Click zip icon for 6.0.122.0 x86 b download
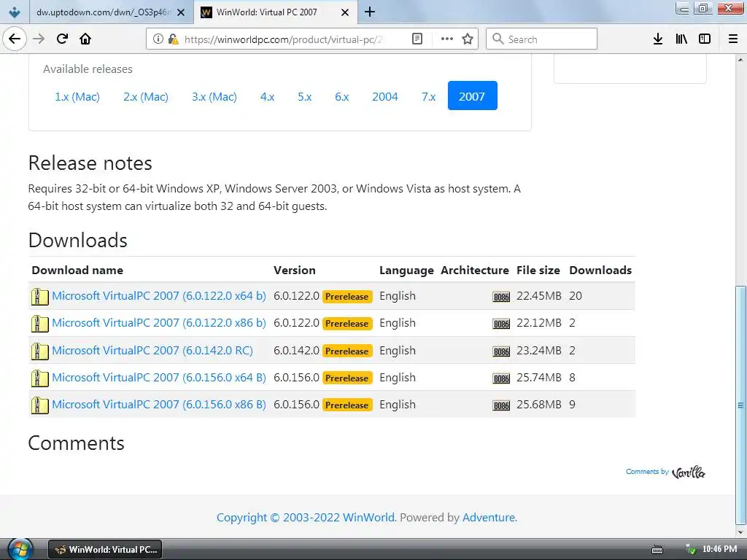The image size is (747, 560). coord(39,324)
